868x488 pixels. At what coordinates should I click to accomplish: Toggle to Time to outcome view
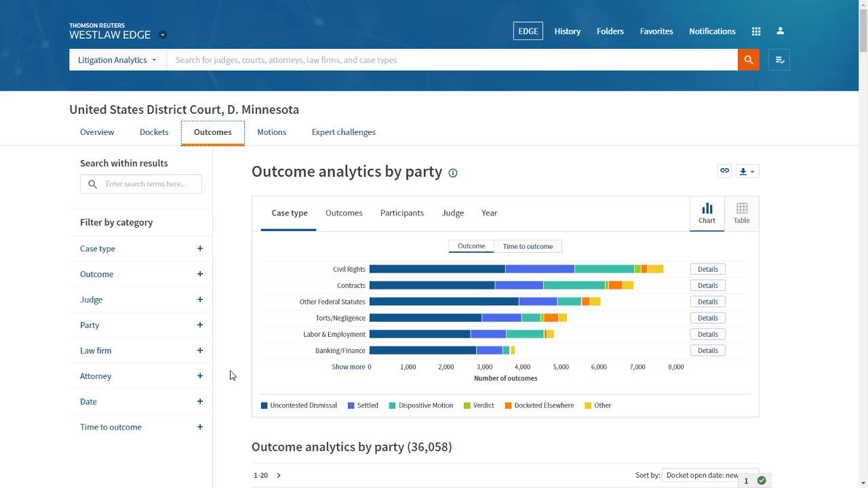(528, 246)
